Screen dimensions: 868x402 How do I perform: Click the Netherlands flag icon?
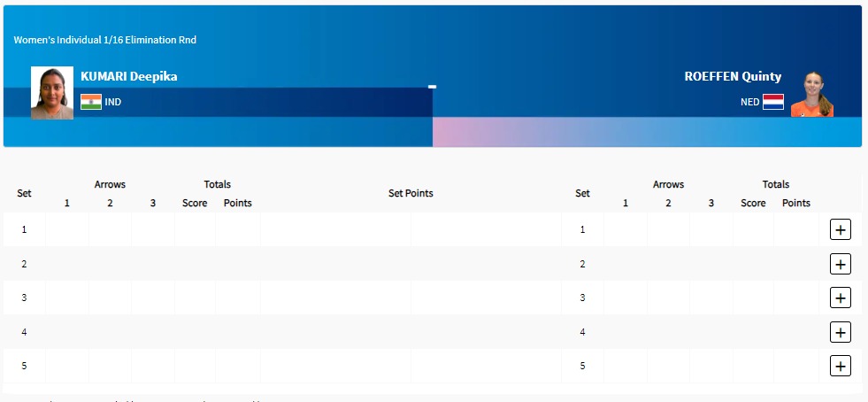pos(773,102)
